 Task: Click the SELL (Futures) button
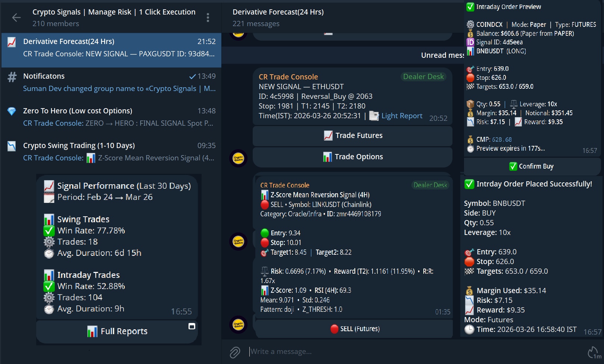pos(354,329)
